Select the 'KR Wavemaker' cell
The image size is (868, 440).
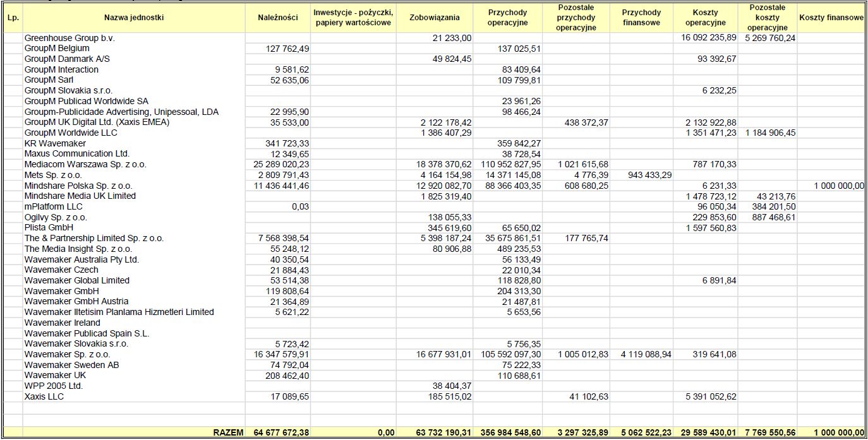(54, 143)
